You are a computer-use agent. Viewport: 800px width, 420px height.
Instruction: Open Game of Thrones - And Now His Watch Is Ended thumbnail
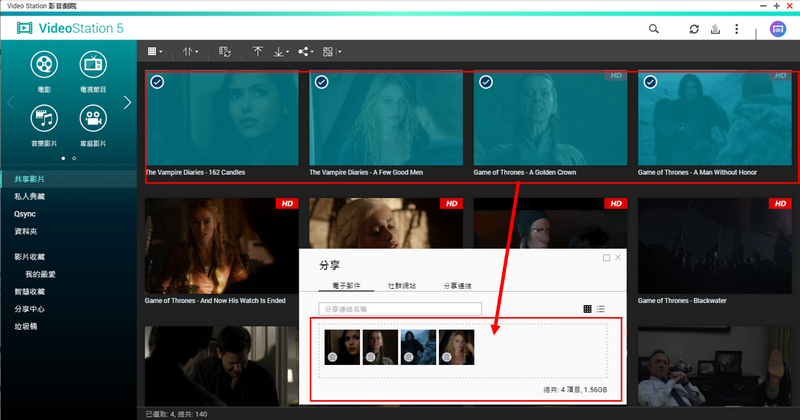pos(221,246)
